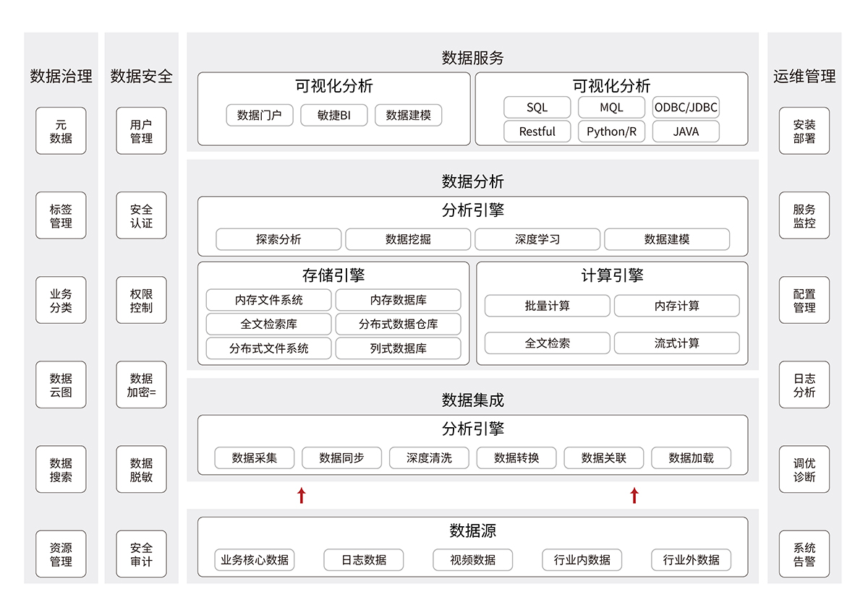Image resolution: width=868 pixels, height=610 pixels.
Task: Click the 标签管理 box
Action: point(61,215)
